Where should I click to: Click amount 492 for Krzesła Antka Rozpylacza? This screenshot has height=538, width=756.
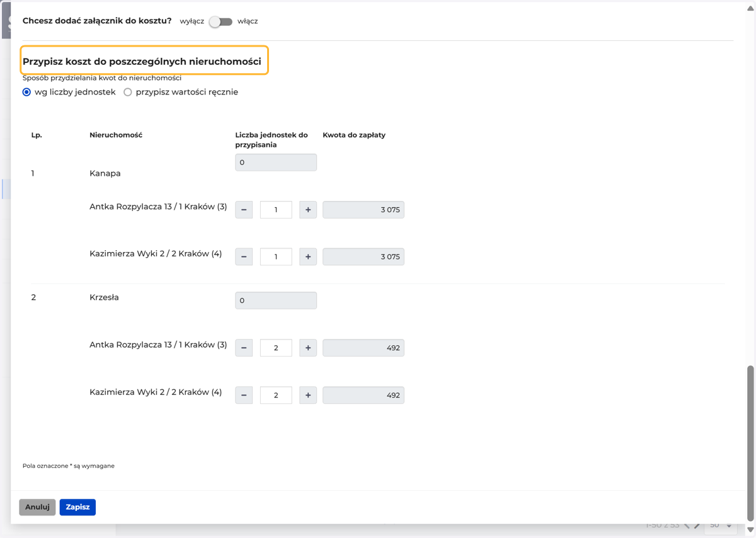tap(364, 348)
